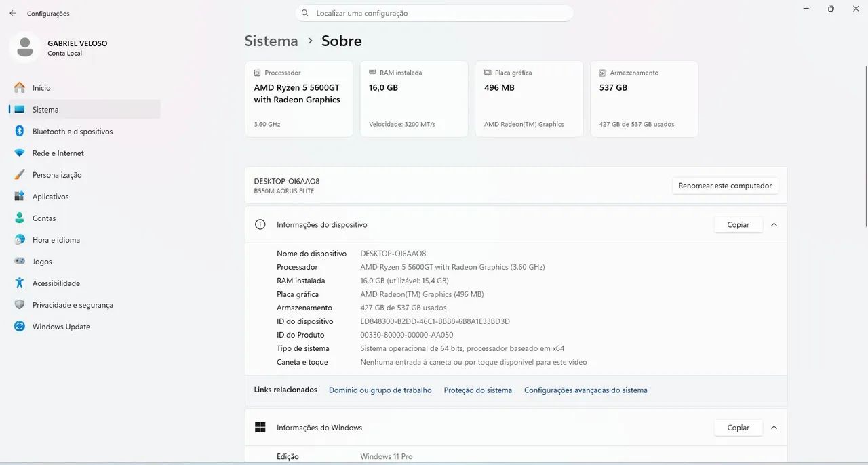Click the RAM instalada card icon
This screenshot has height=465, width=868.
[x=372, y=73]
